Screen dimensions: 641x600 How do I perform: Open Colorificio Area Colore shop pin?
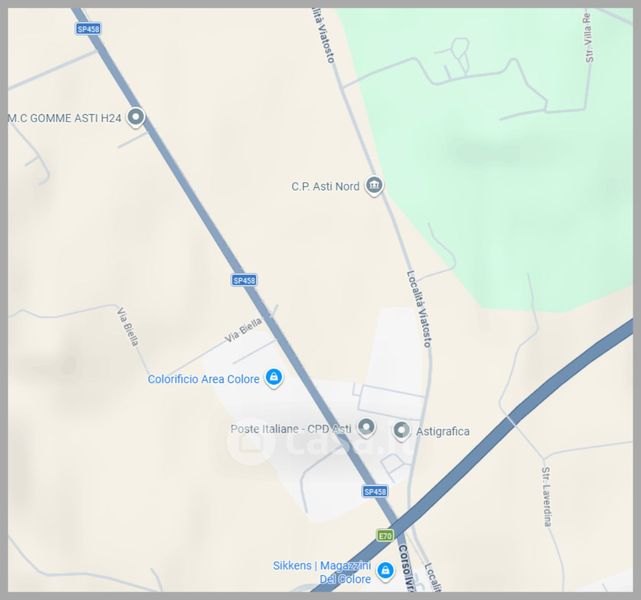(x=273, y=378)
